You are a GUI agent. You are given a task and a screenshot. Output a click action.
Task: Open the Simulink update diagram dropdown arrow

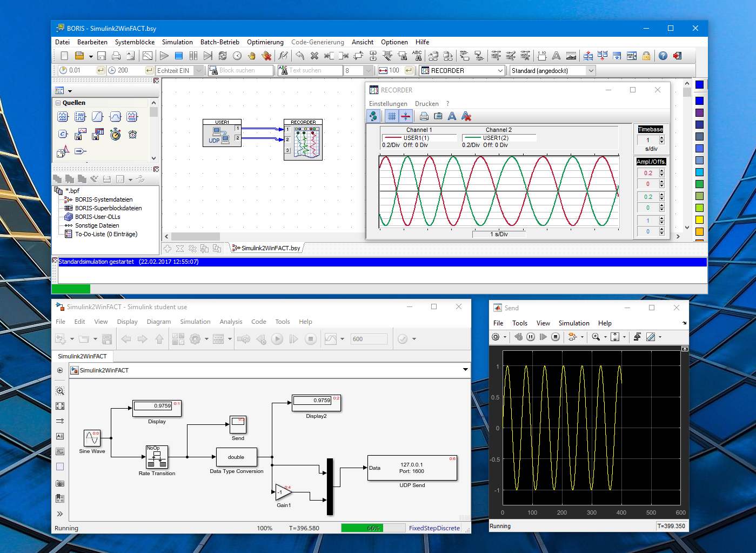click(414, 339)
